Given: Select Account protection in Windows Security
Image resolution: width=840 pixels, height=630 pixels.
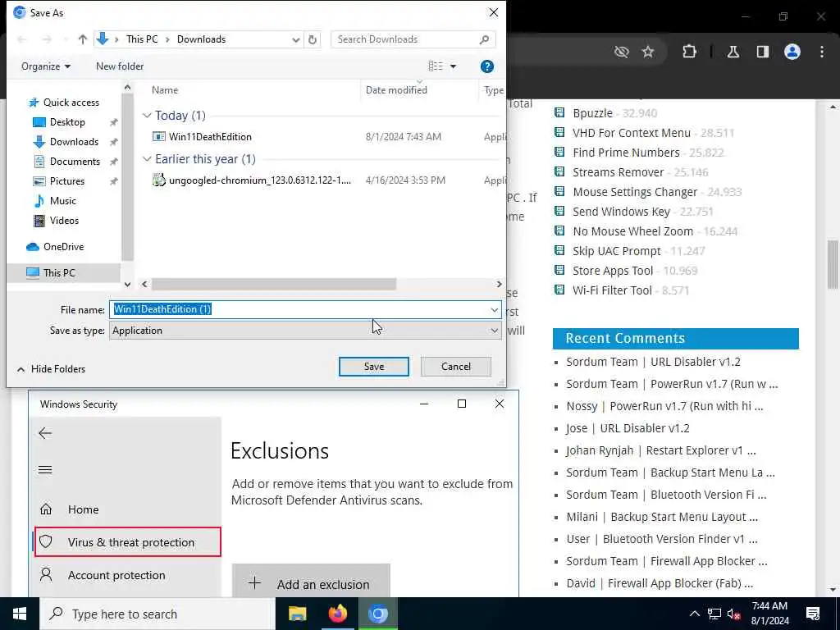Looking at the screenshot, I should tap(116, 575).
